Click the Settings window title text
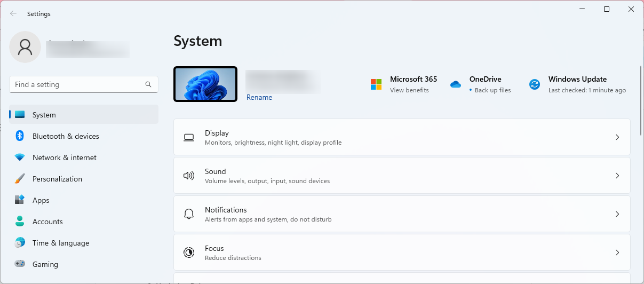The image size is (644, 284). 39,14
